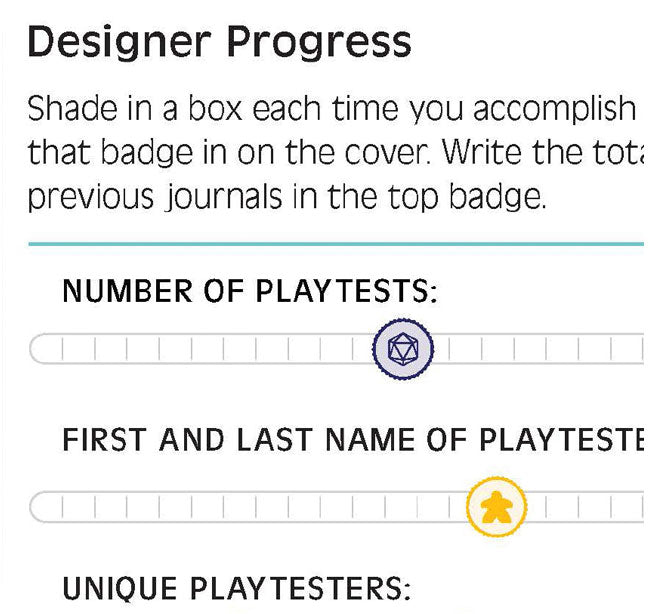Screen dimensions: 648x614
Task: Click the line starting "Shade in a box"
Action: click(x=331, y=108)
